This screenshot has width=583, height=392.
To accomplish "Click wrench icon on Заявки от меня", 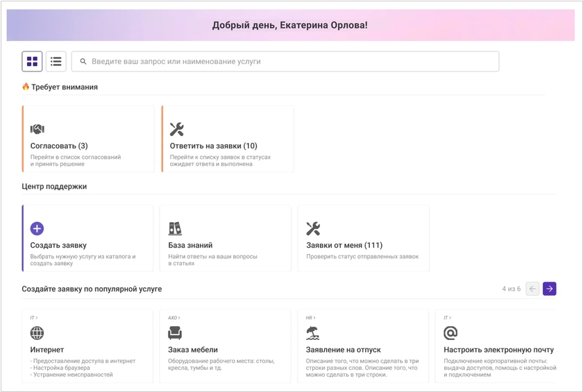I will pos(313,228).
